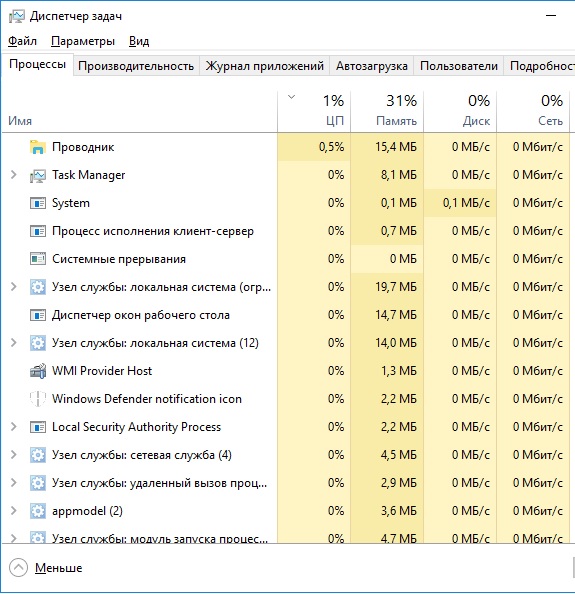Click the 8,1 МБ memory value for Task Manager

(399, 175)
